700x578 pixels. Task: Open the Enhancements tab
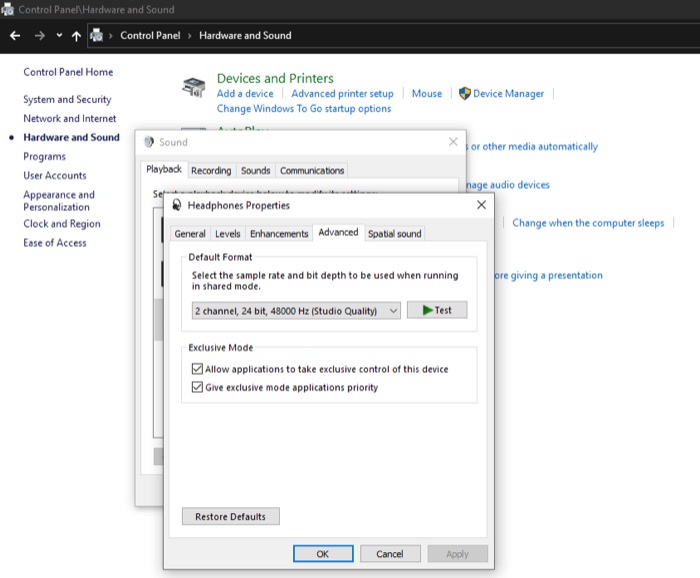(279, 233)
